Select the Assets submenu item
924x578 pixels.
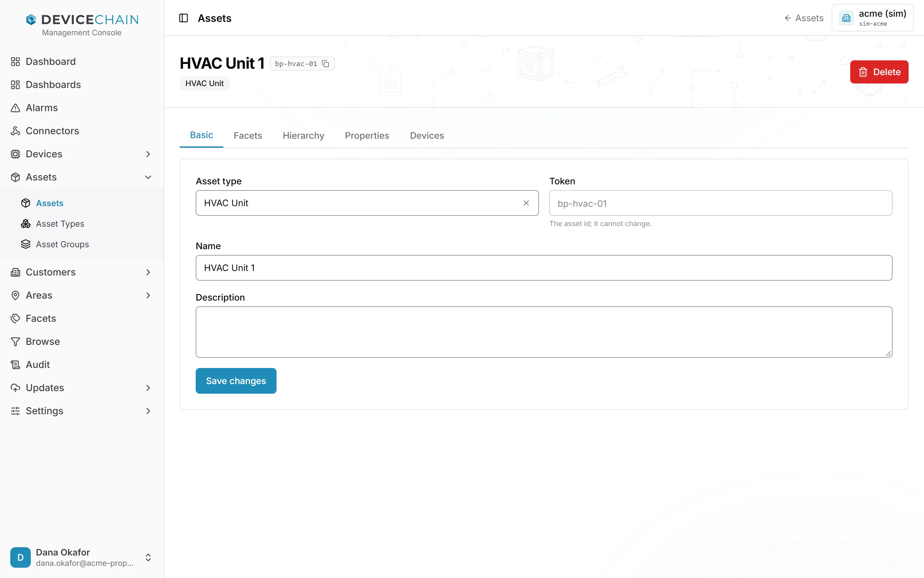[x=50, y=203]
